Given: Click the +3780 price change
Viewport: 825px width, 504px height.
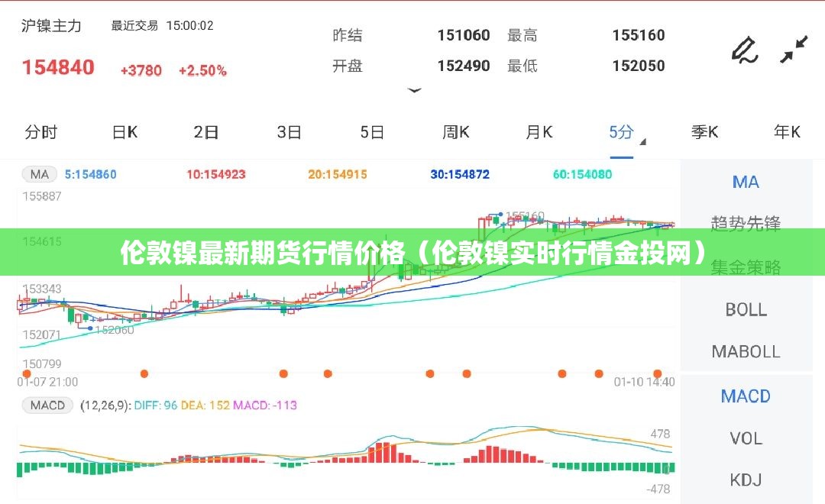Looking at the screenshot, I should (x=141, y=70).
